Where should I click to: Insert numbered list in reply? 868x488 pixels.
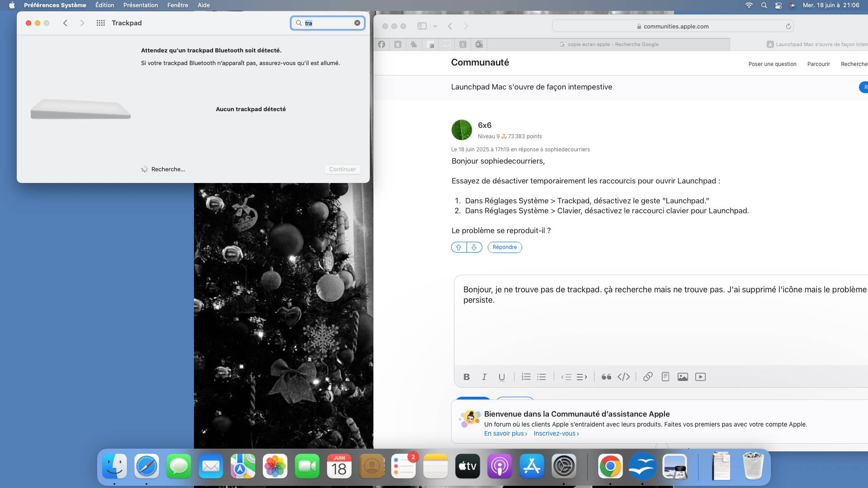526,377
